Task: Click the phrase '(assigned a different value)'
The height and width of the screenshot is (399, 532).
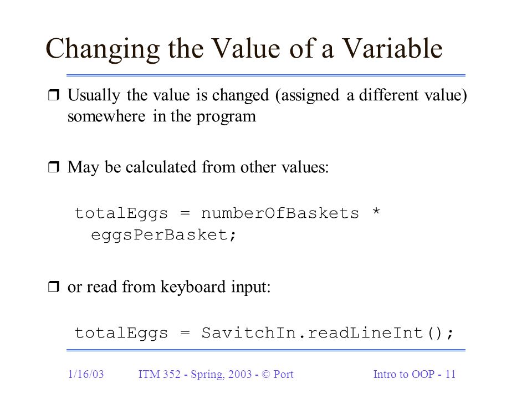Action: [x=371, y=95]
